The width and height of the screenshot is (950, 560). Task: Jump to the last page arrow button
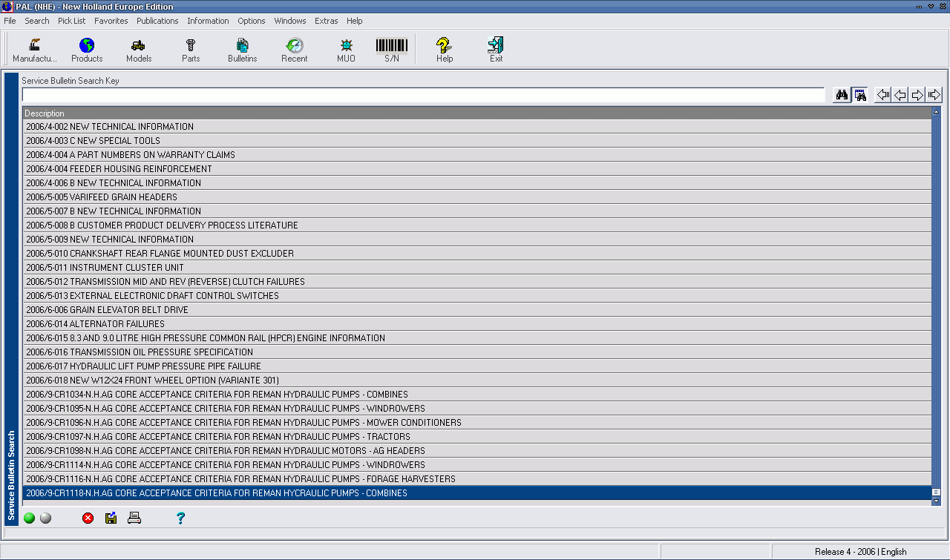click(934, 95)
